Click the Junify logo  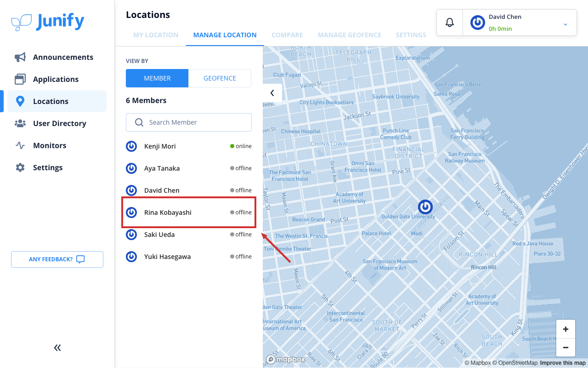tap(48, 22)
